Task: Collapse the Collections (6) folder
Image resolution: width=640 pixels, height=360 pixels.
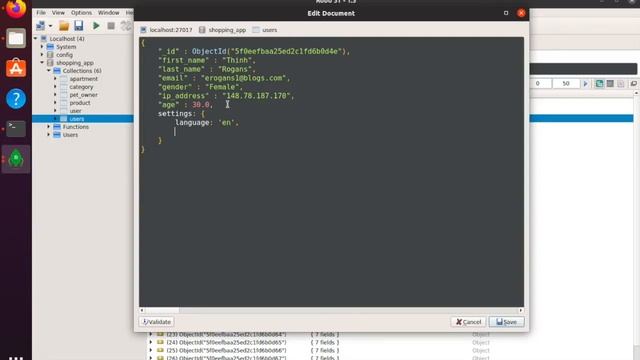Action: (49, 71)
